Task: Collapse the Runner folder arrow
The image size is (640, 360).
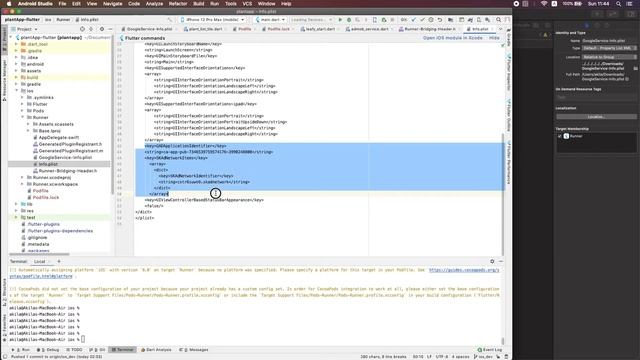Action: coord(22,117)
